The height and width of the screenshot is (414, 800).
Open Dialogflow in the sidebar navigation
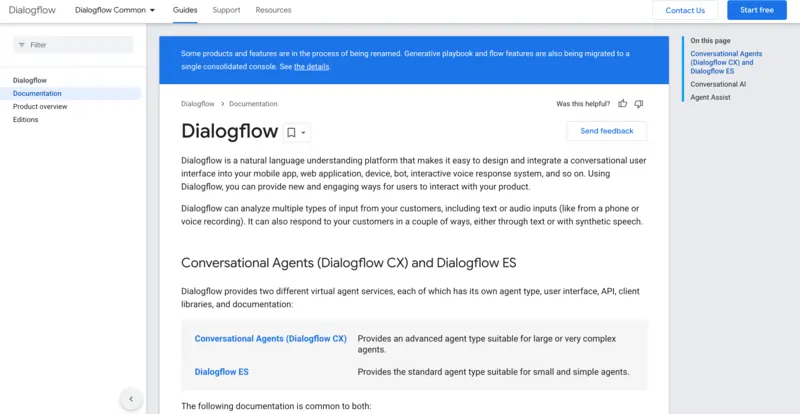pyautogui.click(x=30, y=81)
